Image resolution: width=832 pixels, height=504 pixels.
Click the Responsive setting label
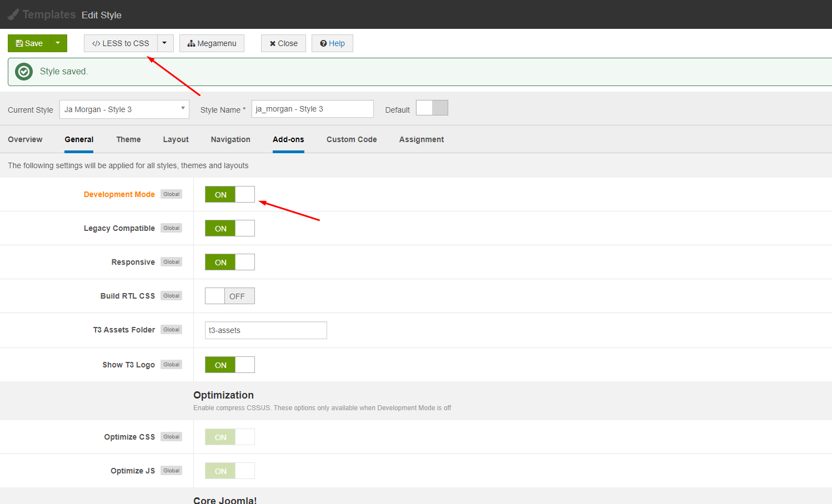[x=133, y=262]
